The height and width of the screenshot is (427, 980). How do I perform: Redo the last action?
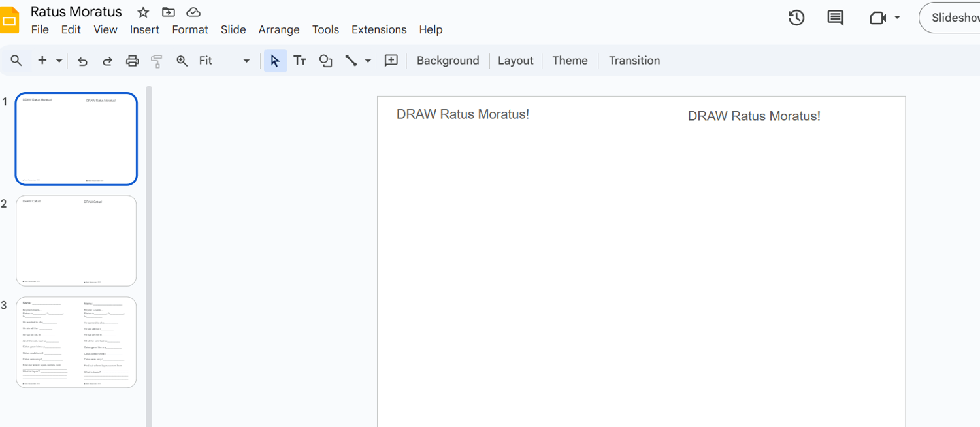tap(107, 61)
